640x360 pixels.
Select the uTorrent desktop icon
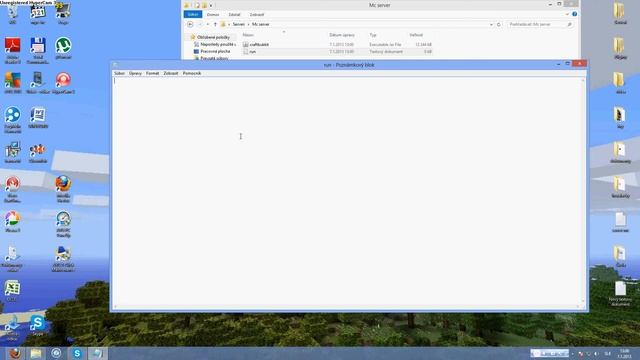63,48
